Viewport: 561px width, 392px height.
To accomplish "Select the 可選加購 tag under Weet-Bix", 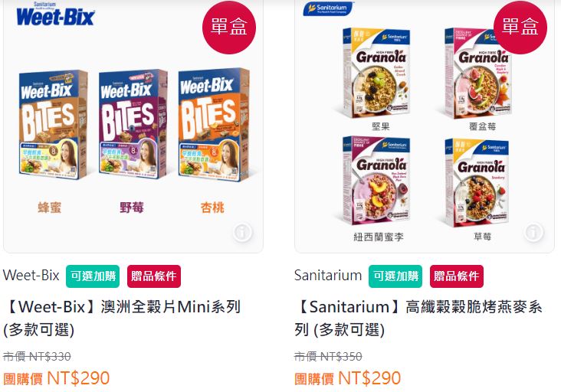I will 93,276.
